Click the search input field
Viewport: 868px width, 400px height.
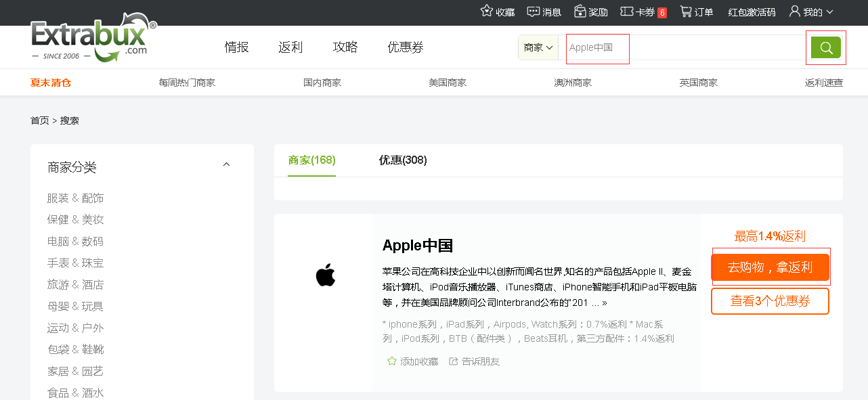pos(684,47)
